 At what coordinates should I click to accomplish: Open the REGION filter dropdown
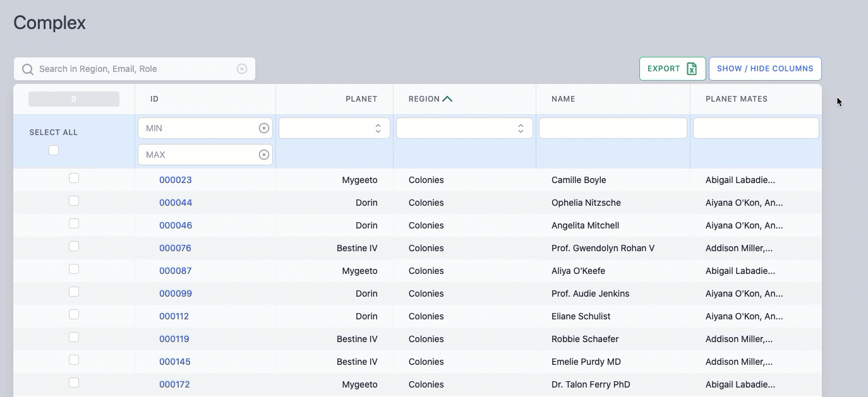click(464, 127)
